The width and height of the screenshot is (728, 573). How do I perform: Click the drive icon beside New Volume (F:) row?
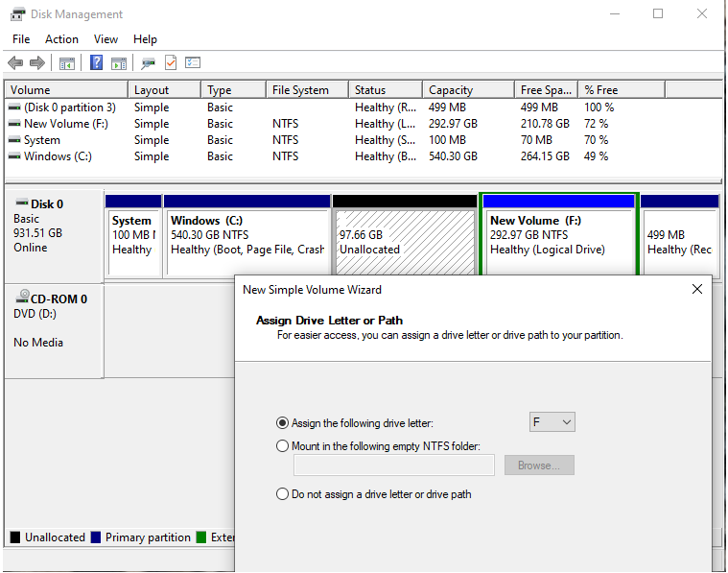[14, 124]
